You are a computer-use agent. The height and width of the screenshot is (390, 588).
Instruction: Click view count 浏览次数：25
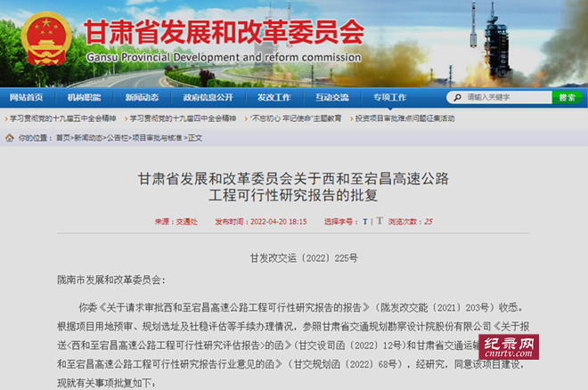410,222
